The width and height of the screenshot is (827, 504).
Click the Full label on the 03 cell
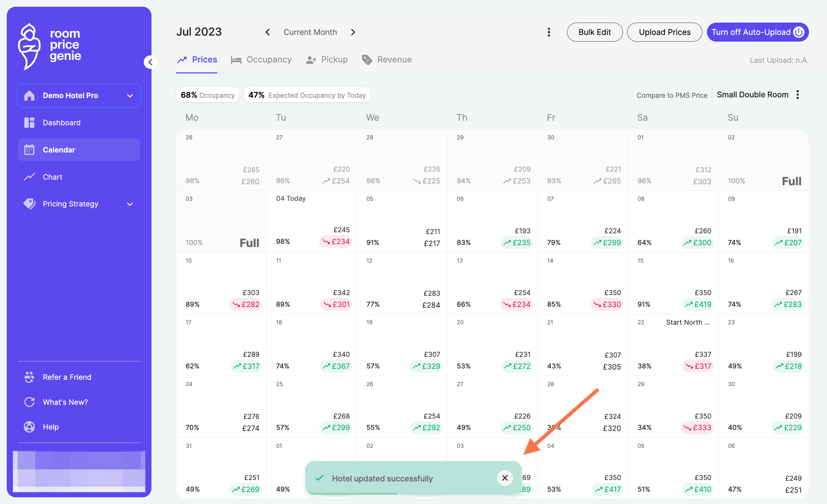coord(249,243)
